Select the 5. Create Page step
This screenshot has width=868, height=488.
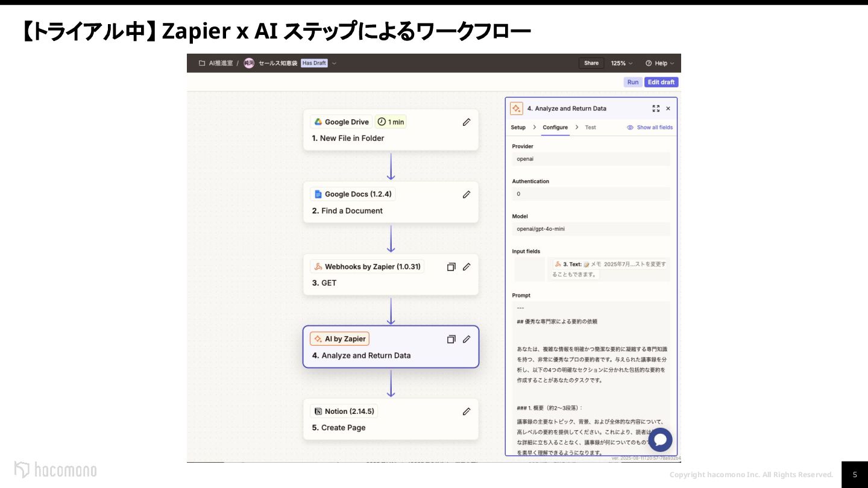pyautogui.click(x=391, y=419)
